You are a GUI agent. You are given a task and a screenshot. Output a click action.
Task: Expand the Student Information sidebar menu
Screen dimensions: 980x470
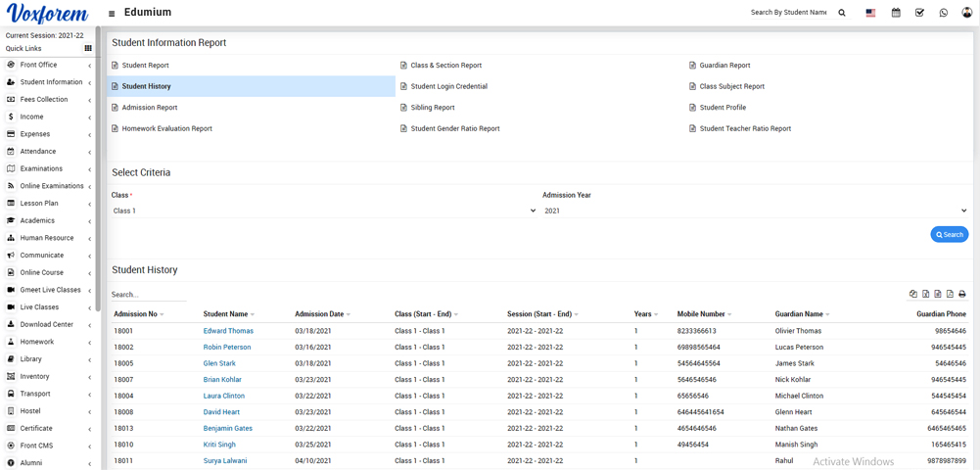pyautogui.click(x=51, y=82)
